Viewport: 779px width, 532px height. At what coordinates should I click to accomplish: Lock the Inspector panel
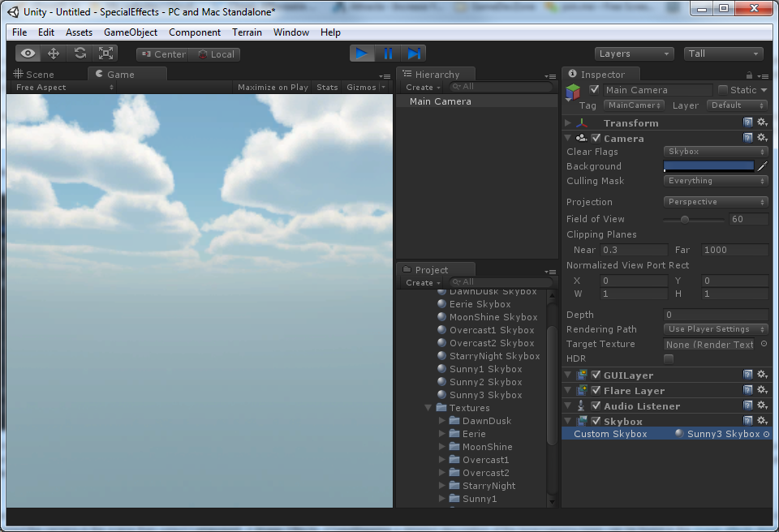[749, 75]
